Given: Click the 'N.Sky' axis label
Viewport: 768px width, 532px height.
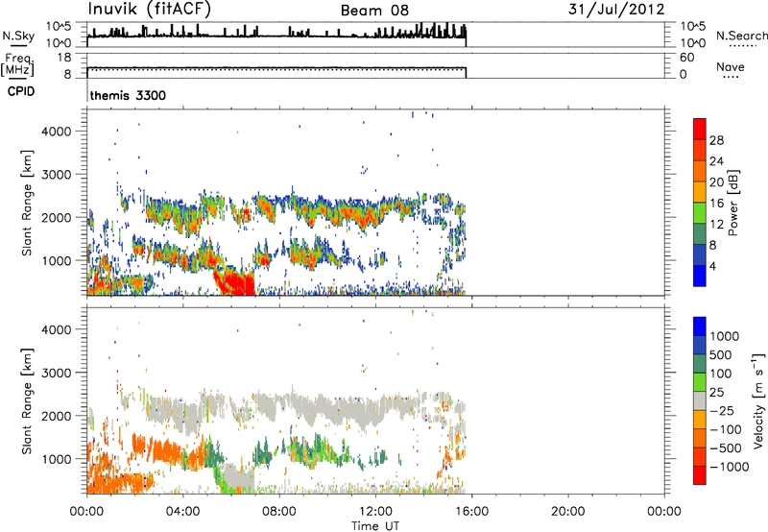Looking at the screenshot, I should click(x=18, y=36).
